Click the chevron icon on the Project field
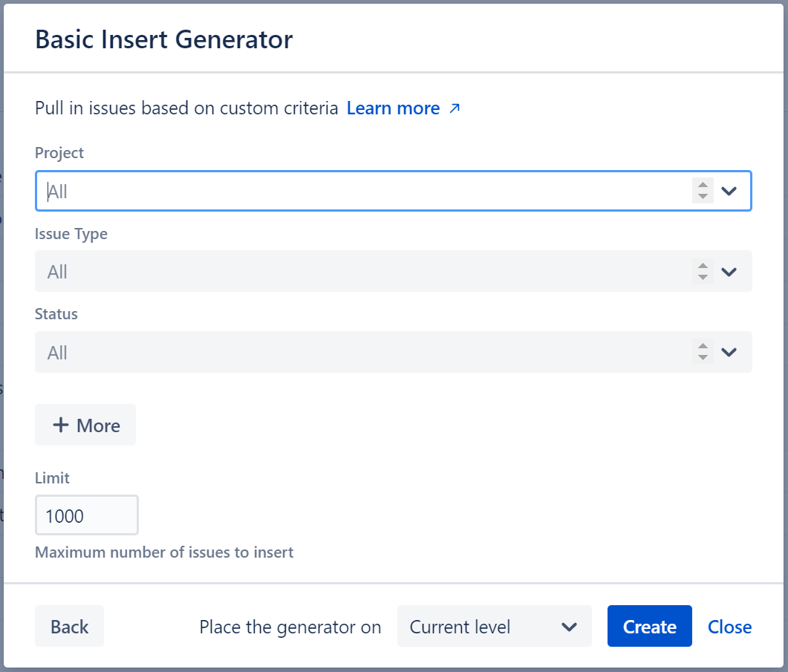Image resolution: width=788 pixels, height=672 pixels. (x=729, y=191)
